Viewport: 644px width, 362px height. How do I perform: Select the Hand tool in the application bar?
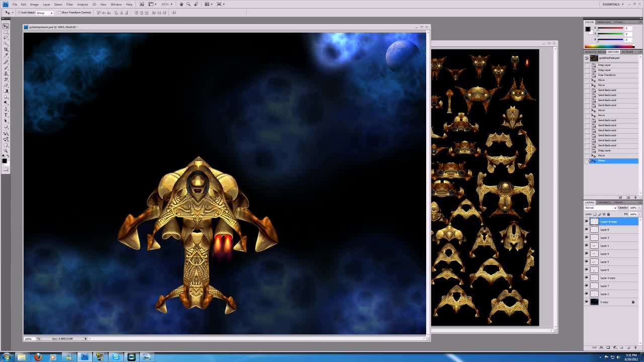(x=182, y=4)
